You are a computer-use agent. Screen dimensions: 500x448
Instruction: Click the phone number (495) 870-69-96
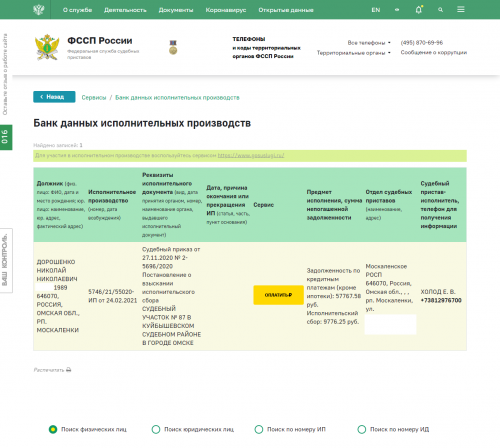[422, 43]
